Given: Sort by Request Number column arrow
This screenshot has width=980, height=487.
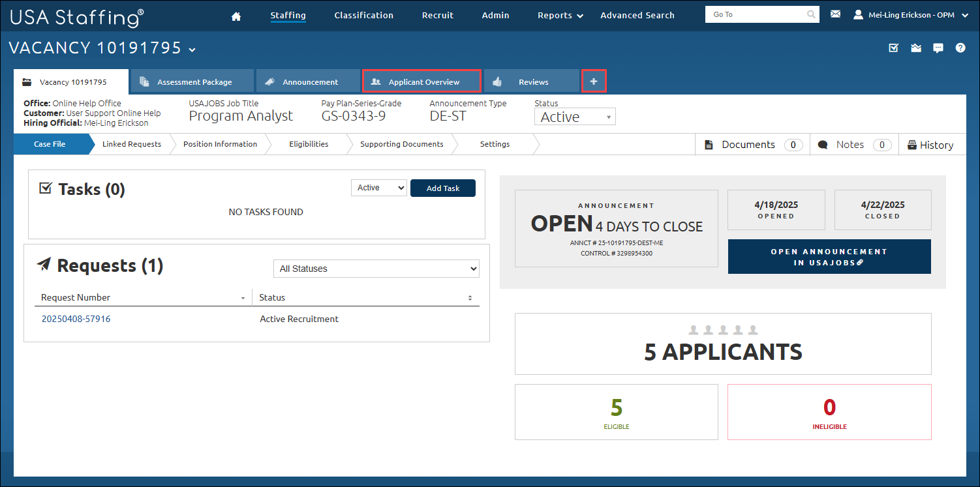Looking at the screenshot, I should [x=243, y=298].
